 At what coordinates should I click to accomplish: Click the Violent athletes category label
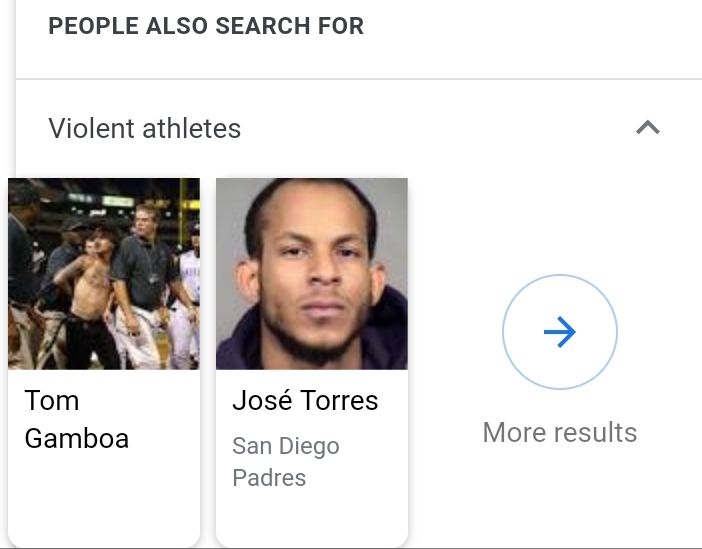coord(145,128)
